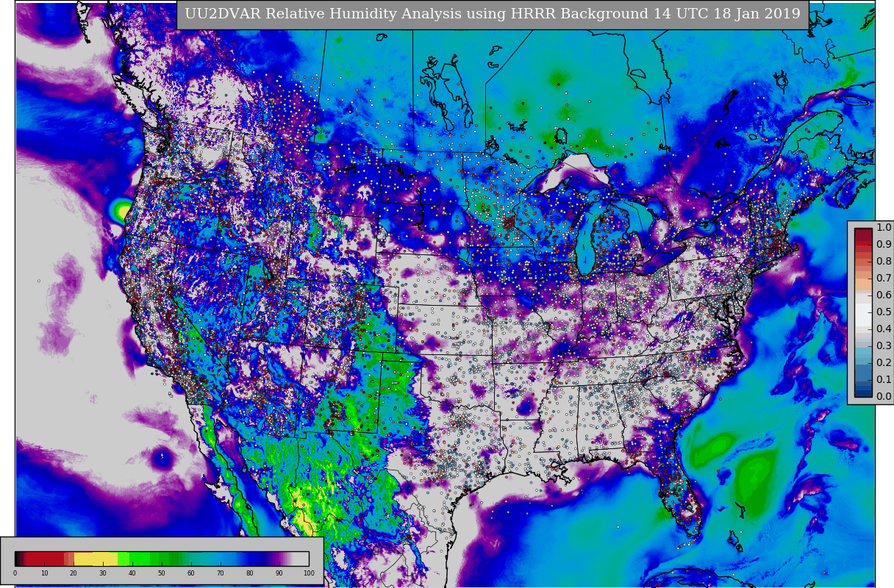This screenshot has width=894, height=588.
Task: Select the "30" tick label on horizontal colorbar
Action: [x=103, y=573]
